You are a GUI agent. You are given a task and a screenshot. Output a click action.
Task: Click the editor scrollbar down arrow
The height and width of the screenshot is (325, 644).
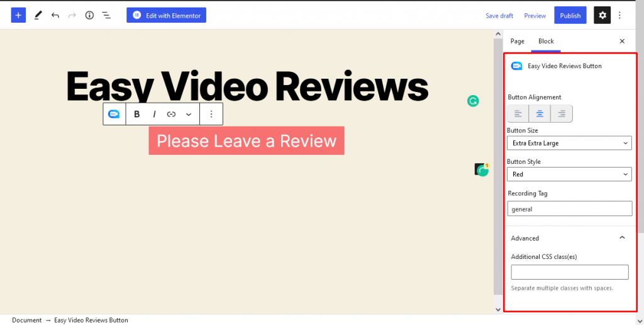click(498, 310)
